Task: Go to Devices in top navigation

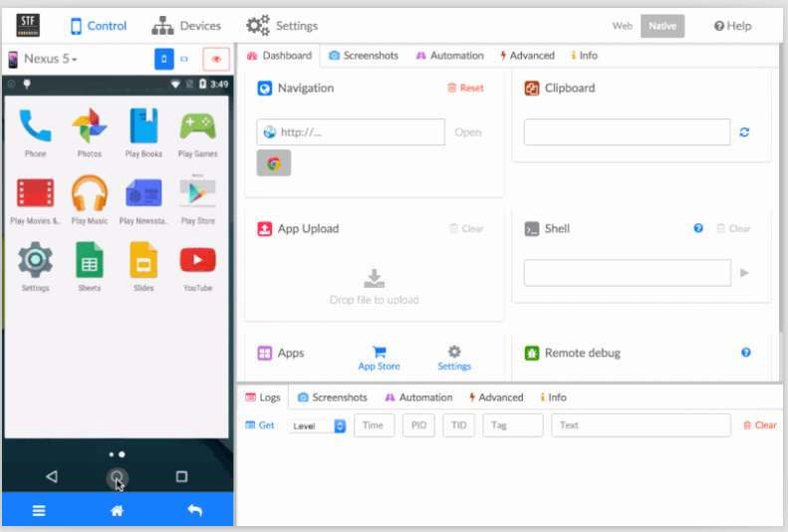Action: [x=186, y=26]
